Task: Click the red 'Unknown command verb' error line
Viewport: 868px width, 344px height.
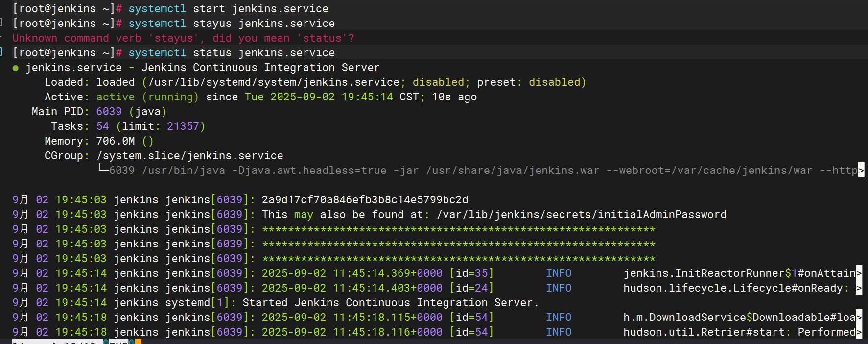Action: pos(184,38)
